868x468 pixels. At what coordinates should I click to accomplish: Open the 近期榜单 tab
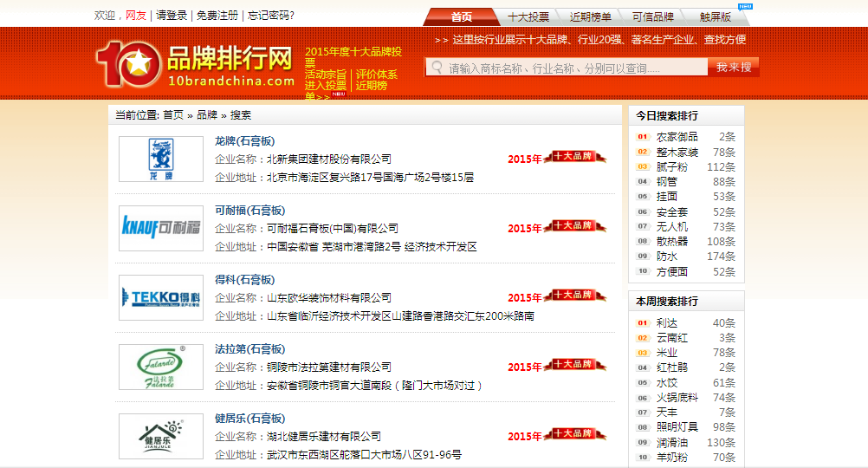[590, 17]
